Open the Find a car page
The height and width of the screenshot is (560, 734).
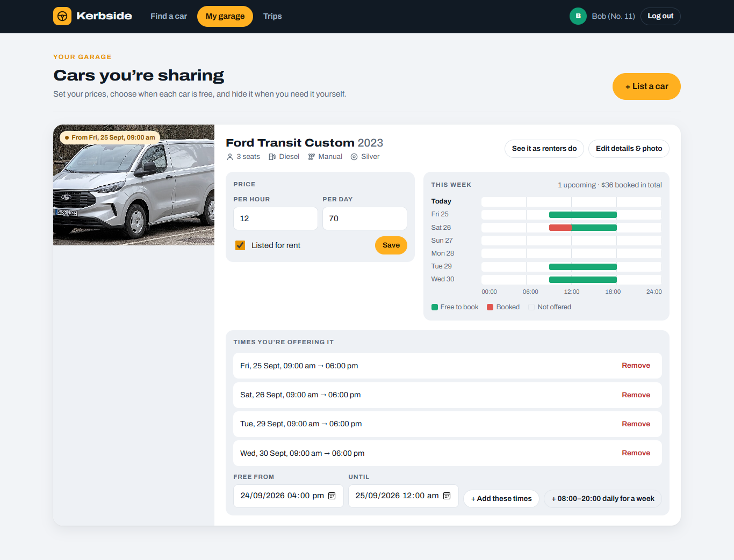(x=169, y=16)
